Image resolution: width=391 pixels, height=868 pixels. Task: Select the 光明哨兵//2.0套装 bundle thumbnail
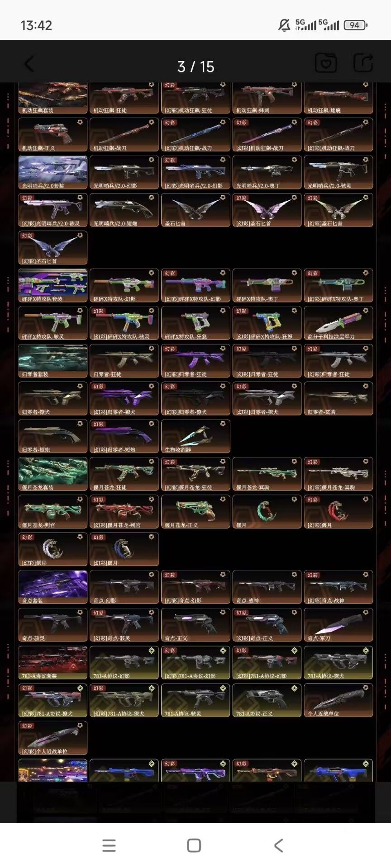[x=53, y=173]
